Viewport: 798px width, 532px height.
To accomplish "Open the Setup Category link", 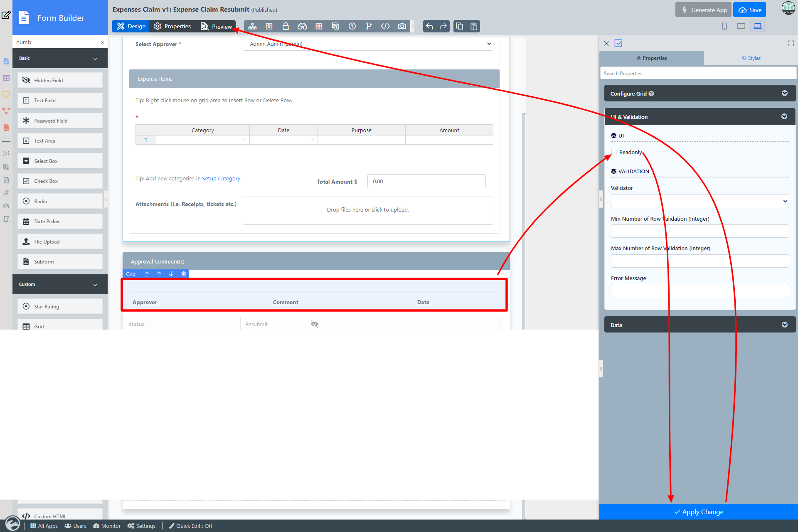I will pyautogui.click(x=221, y=179).
